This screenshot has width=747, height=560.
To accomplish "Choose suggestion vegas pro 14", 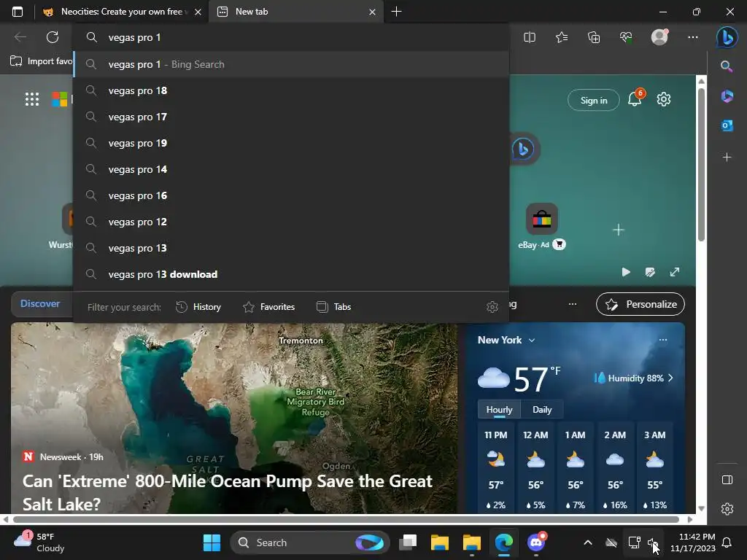I will pos(291,169).
